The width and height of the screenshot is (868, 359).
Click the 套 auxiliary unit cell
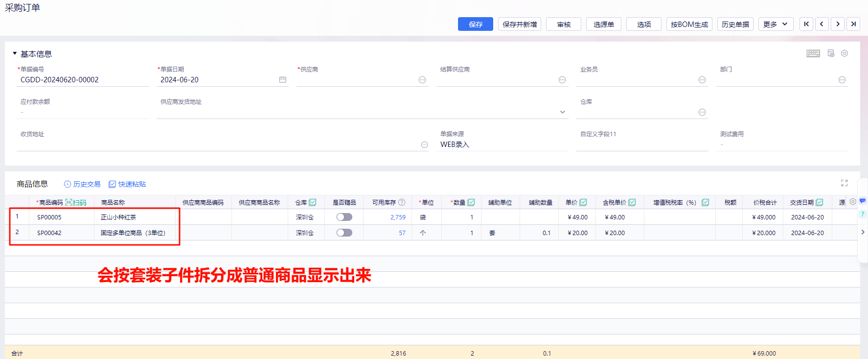501,233
